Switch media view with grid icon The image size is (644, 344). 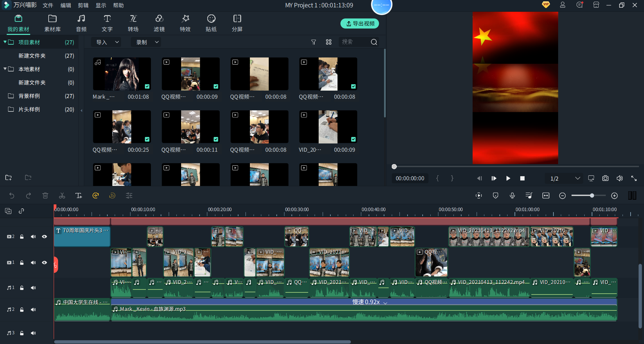click(329, 42)
